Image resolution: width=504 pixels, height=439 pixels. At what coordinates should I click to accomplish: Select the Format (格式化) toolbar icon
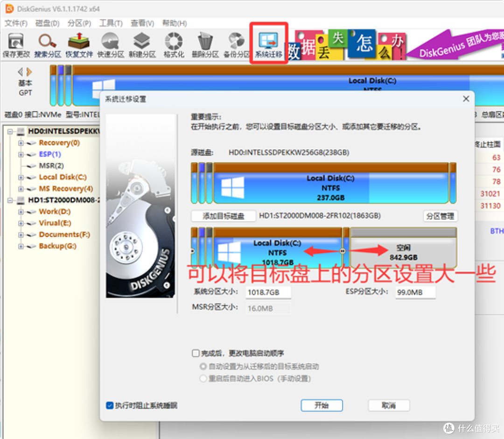pos(174,45)
